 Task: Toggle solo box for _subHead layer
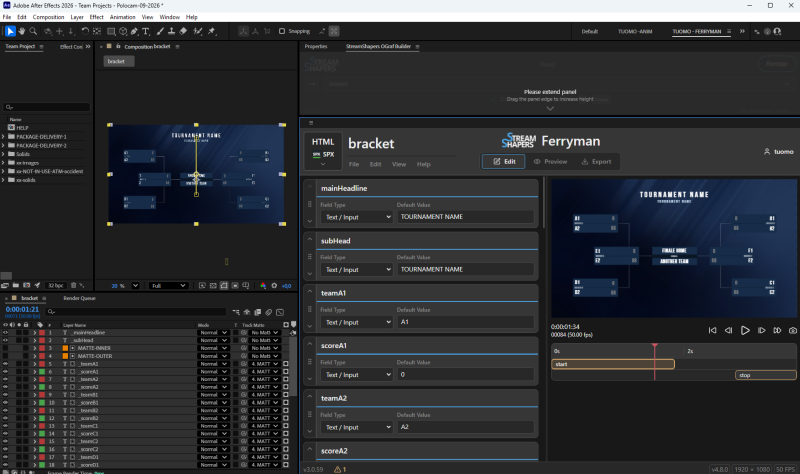(x=19, y=340)
